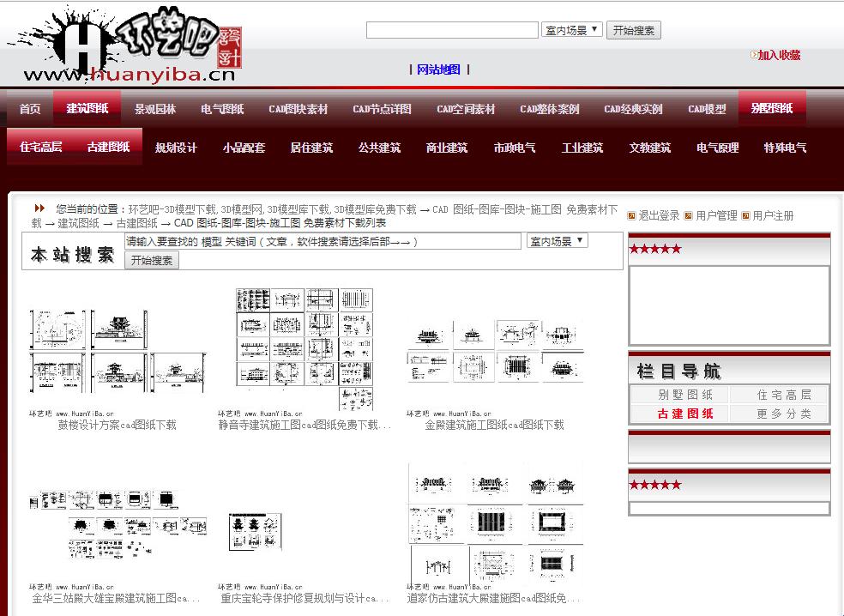Click the icon beside 用户注册
Image resolution: width=844 pixels, height=616 pixels.
(745, 216)
